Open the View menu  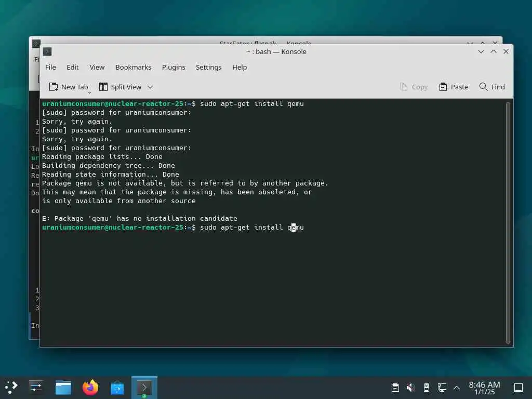coord(97,67)
